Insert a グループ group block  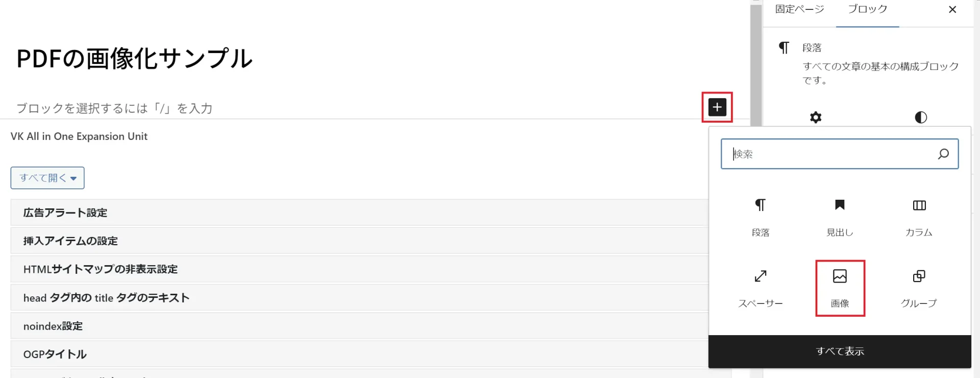click(919, 289)
